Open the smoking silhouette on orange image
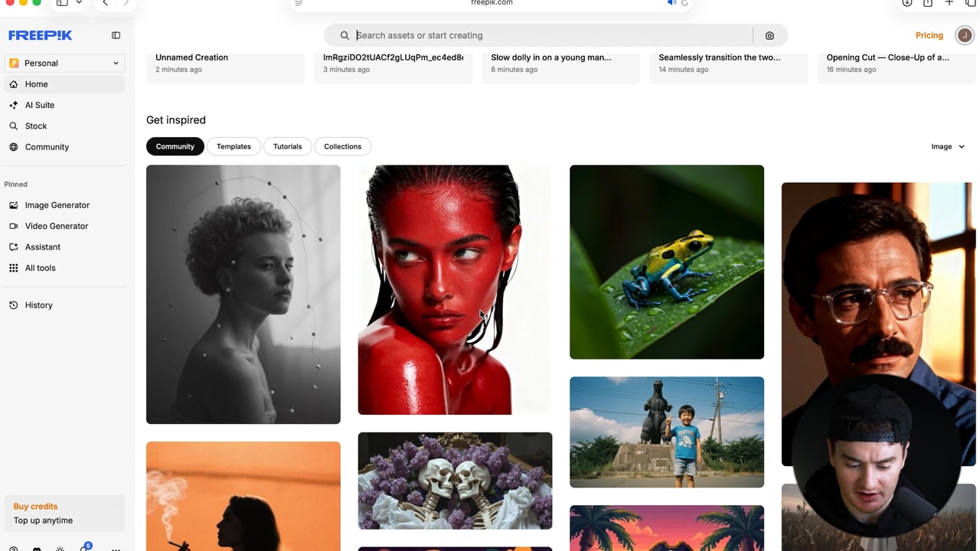This screenshot has width=980, height=551. (x=243, y=496)
